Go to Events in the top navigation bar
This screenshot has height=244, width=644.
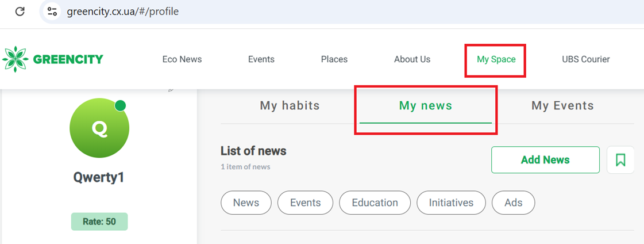261,59
